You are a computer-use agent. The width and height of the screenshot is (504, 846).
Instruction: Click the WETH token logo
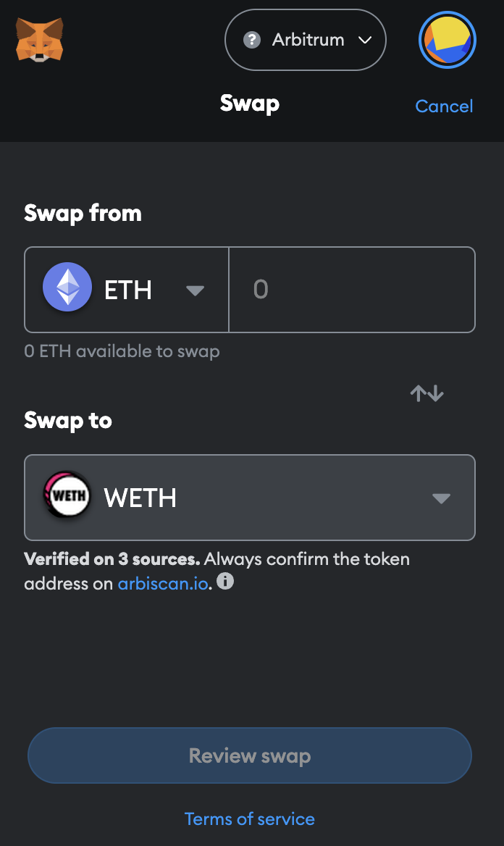[67, 498]
